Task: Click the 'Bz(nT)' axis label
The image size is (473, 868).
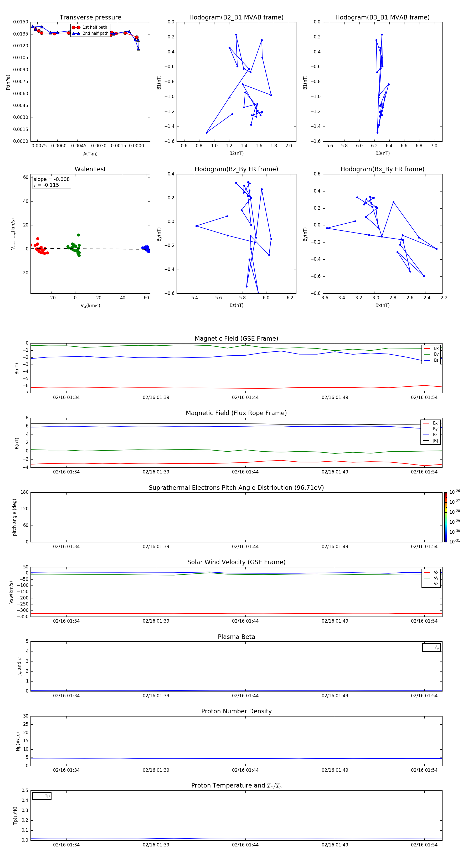Action: point(236,305)
